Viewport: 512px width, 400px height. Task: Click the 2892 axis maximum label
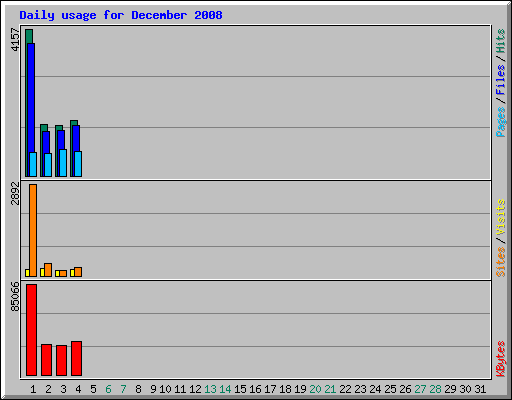(15, 193)
